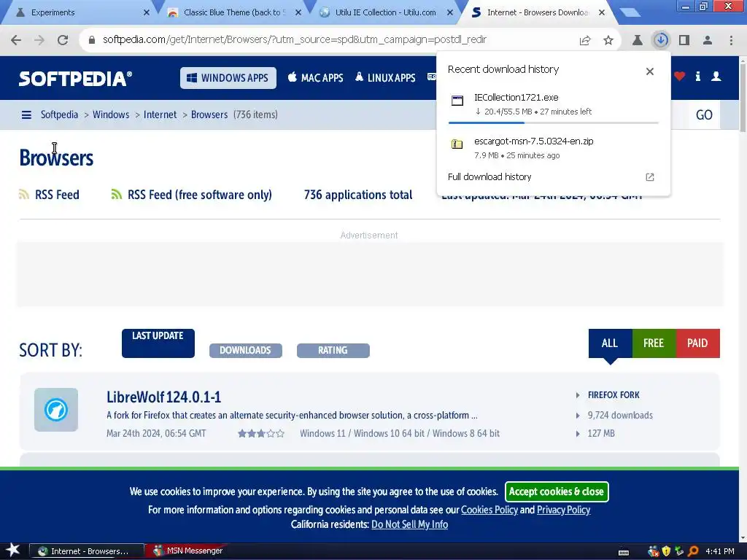Open the Cookies Policy link
Viewport: 747px width, 560px height.
(489, 510)
